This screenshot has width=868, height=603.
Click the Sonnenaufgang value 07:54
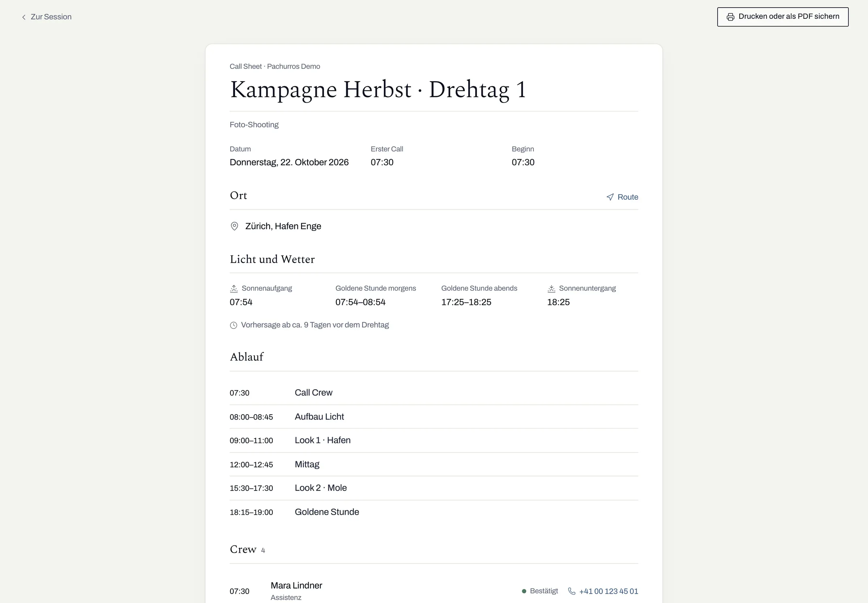pyautogui.click(x=241, y=302)
